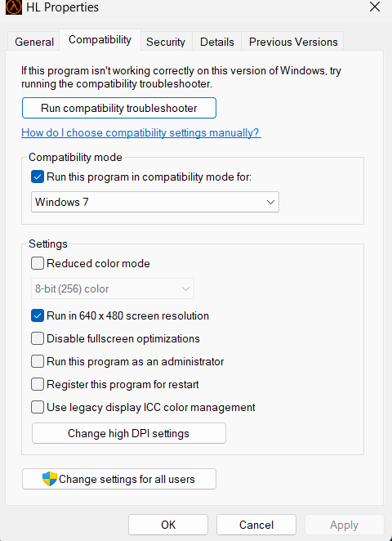Image resolution: width=392 pixels, height=541 pixels.
Task: Go to the Details tab
Action: (x=217, y=42)
